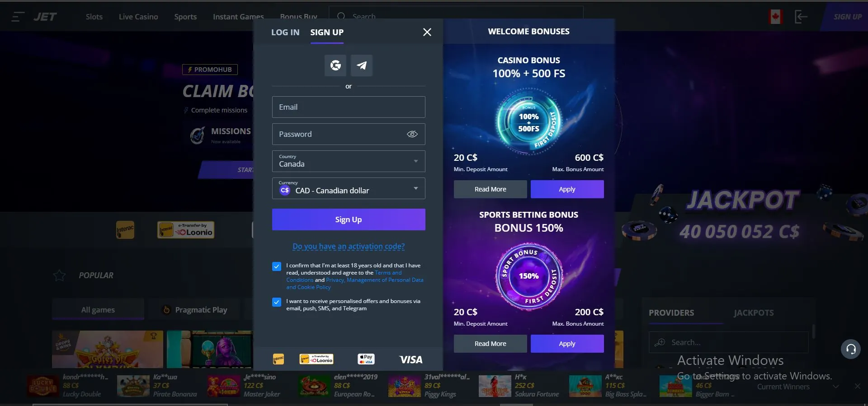Sign up with the Telegram icon
Image resolution: width=868 pixels, height=406 pixels.
click(x=362, y=65)
